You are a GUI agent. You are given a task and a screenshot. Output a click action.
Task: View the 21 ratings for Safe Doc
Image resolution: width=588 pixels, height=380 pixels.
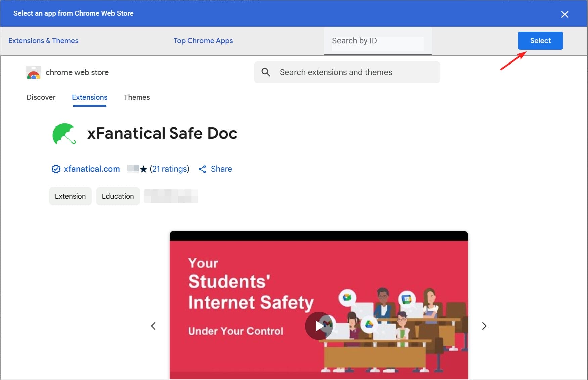coord(170,169)
